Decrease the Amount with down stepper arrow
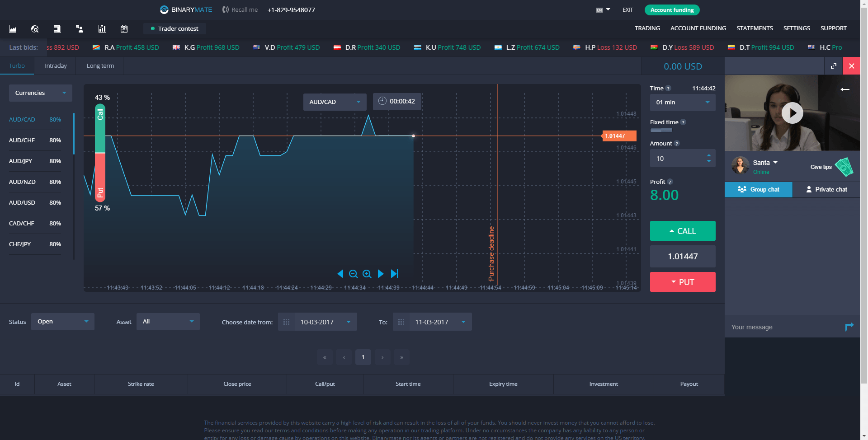Screen dimensions: 868x440 (708, 161)
